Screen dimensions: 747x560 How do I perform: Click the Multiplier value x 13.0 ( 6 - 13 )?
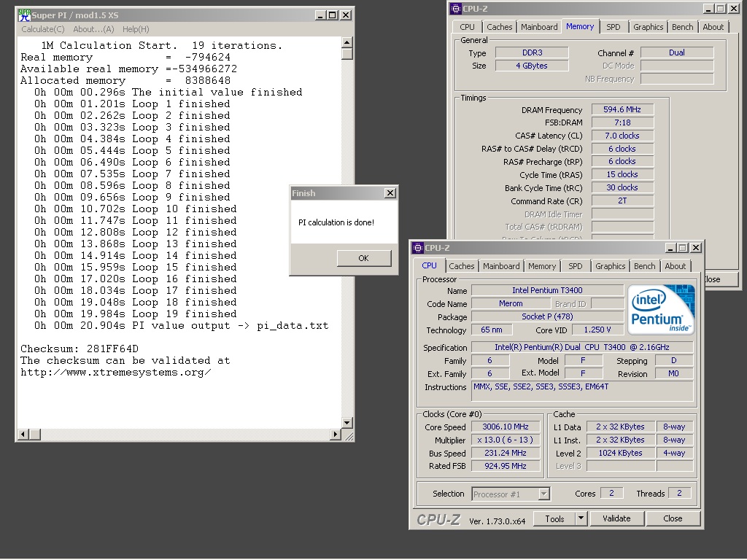tap(506, 440)
